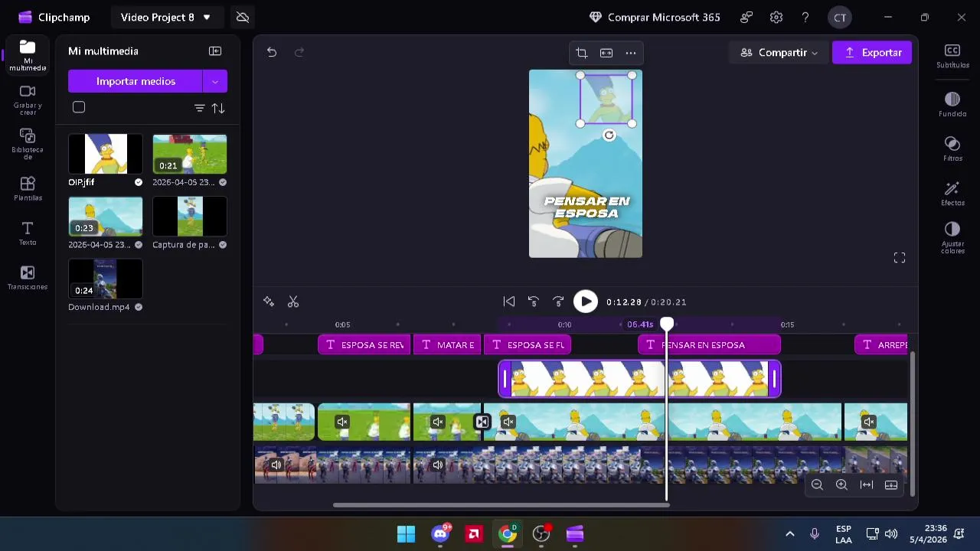Skip to the start of the video
The image size is (980, 551).
coord(508,302)
